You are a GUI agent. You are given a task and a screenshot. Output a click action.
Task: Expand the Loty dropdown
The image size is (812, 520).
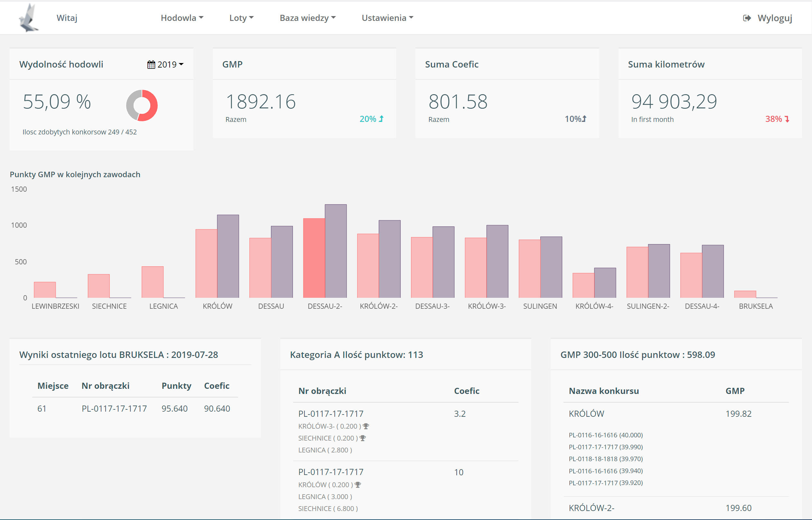coord(241,18)
